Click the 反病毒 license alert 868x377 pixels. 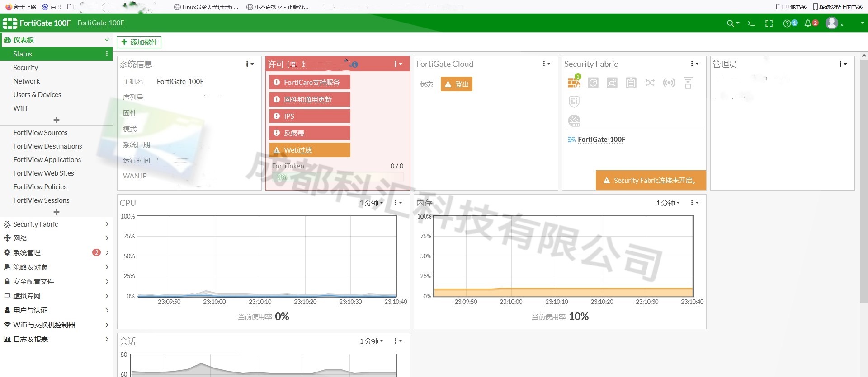tap(310, 133)
